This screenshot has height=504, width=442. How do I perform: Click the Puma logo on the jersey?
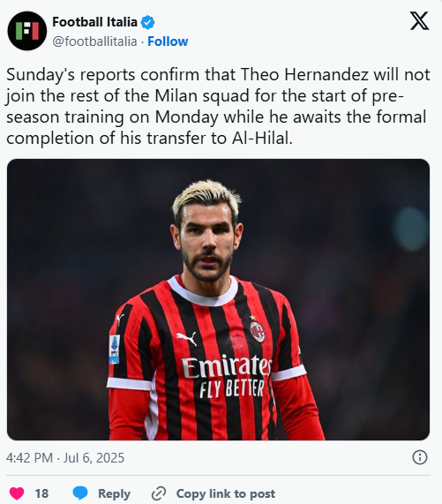pyautogui.click(x=187, y=338)
